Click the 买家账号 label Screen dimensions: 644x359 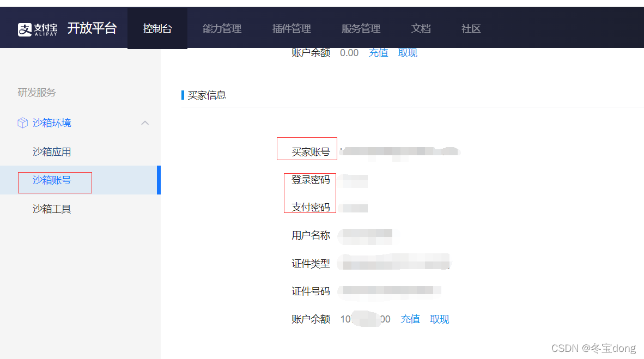[x=311, y=152]
